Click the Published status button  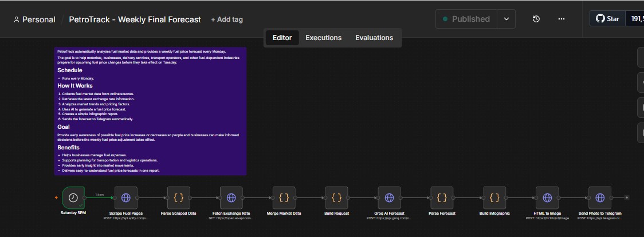tap(466, 19)
